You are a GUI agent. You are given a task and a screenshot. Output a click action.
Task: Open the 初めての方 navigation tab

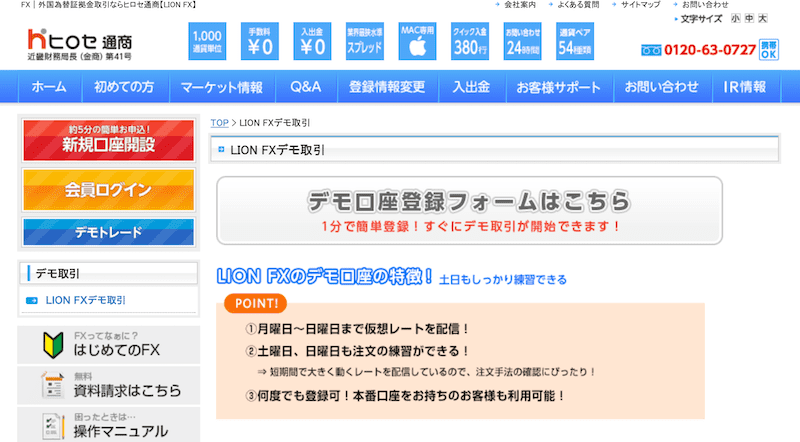[x=124, y=87]
